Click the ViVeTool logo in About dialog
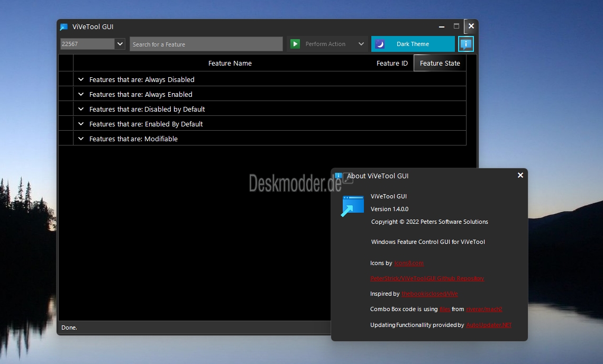Image resolution: width=603 pixels, height=364 pixels. (352, 206)
